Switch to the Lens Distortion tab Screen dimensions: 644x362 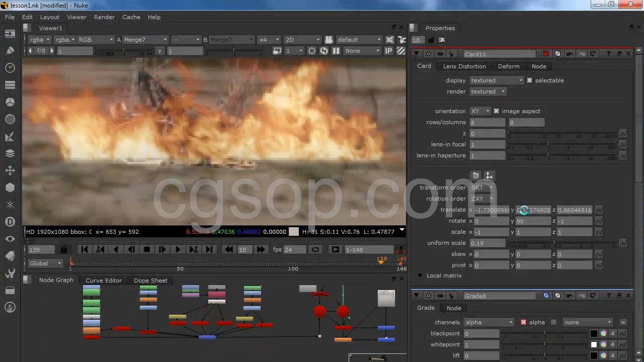click(464, 66)
